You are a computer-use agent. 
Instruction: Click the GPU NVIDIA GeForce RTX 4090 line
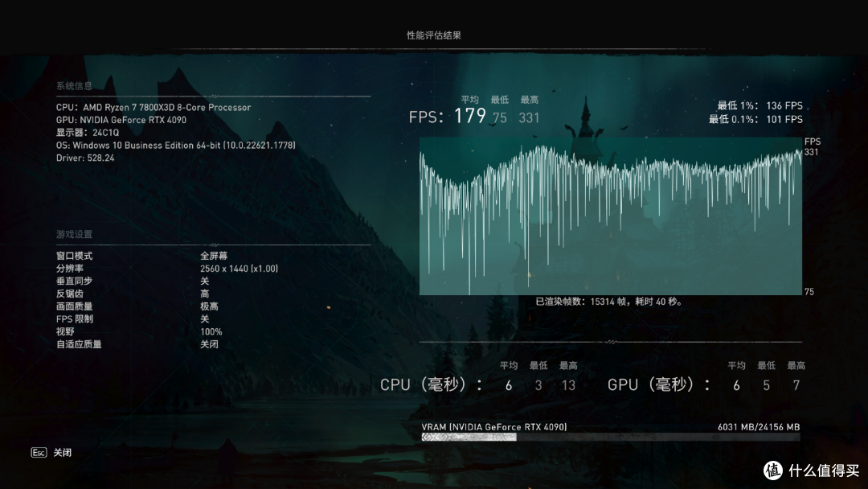[x=121, y=120]
